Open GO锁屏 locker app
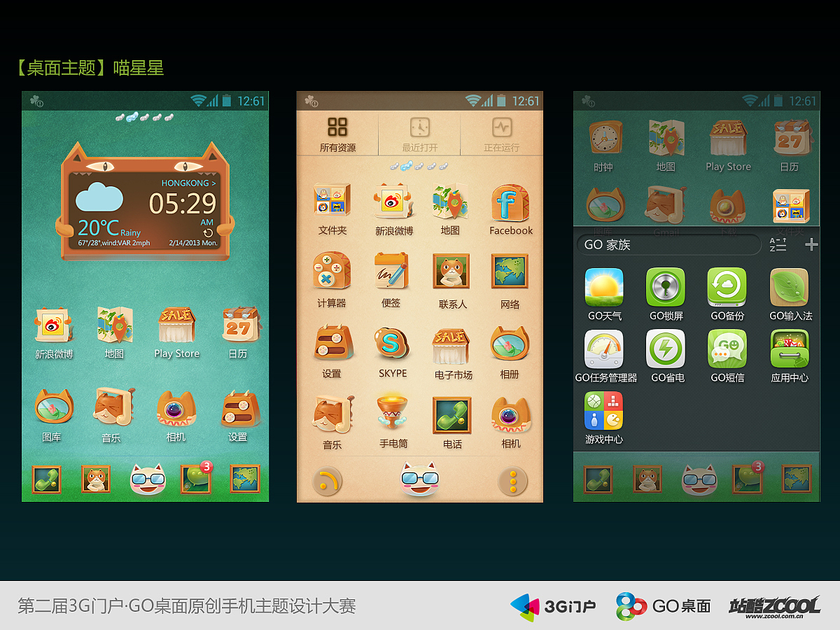Image resolution: width=840 pixels, height=630 pixels. tap(666, 287)
